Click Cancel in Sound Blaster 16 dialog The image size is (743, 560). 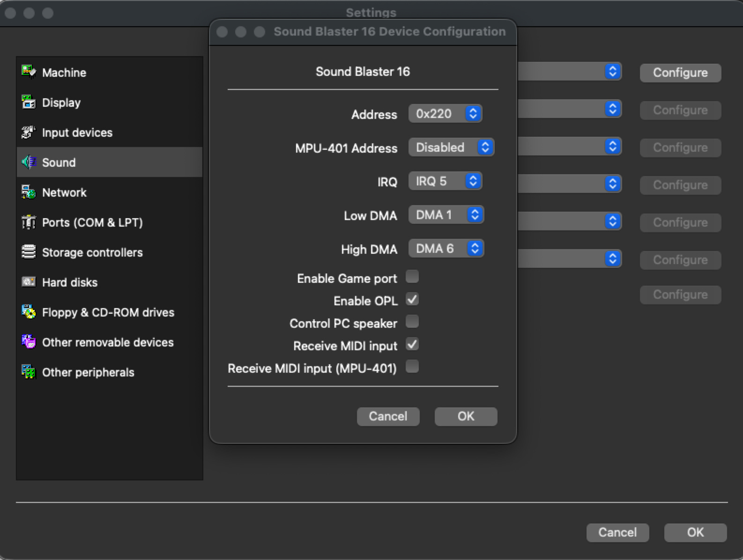[388, 416]
